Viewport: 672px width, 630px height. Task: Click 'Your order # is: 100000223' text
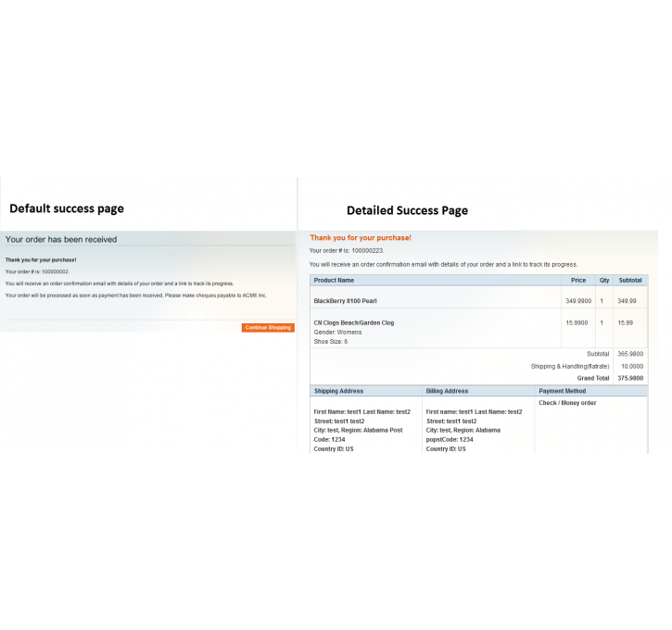click(x=347, y=250)
